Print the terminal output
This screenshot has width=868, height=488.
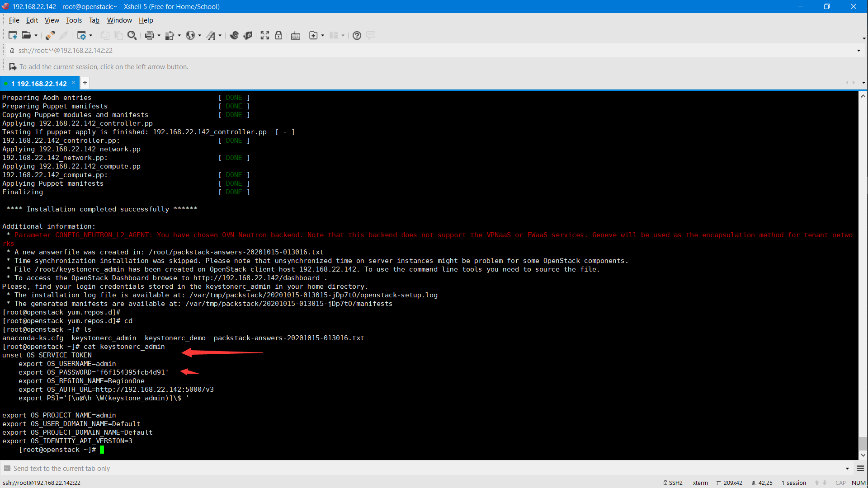[x=150, y=35]
